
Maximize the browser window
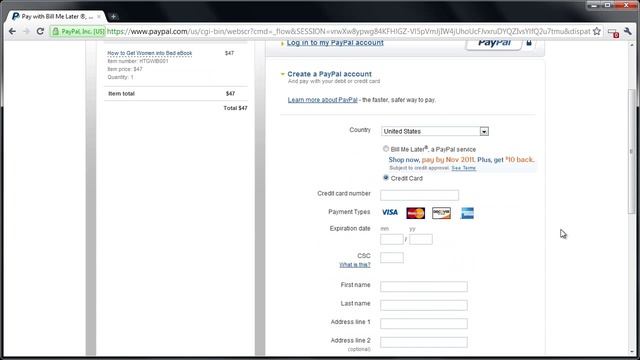click(x=607, y=5)
